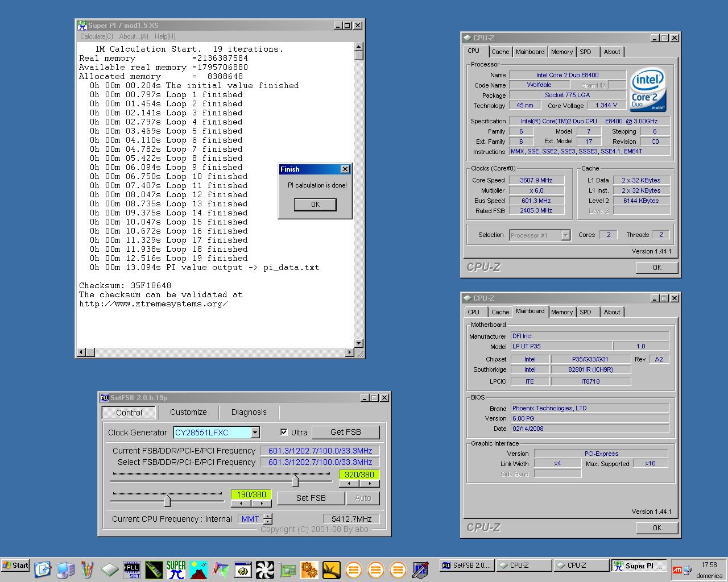Click the Checksum: 35F18648 line
The image size is (728, 582).
[125, 285]
